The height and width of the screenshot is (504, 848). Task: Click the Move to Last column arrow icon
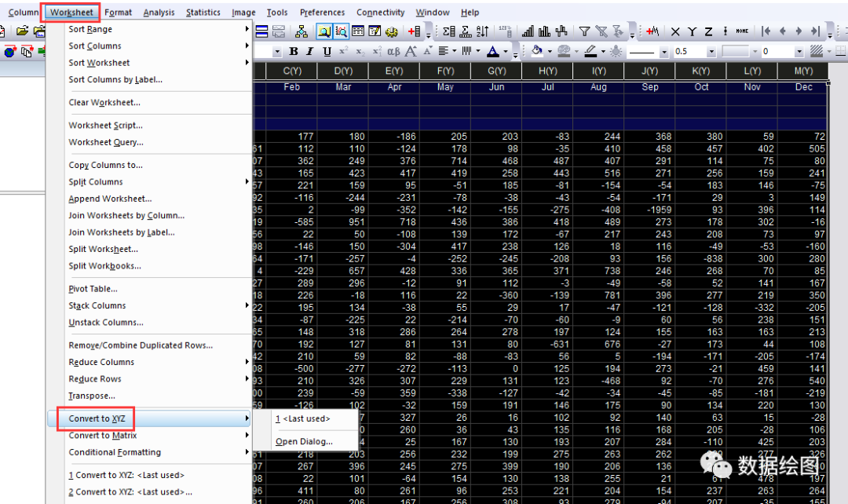(815, 31)
